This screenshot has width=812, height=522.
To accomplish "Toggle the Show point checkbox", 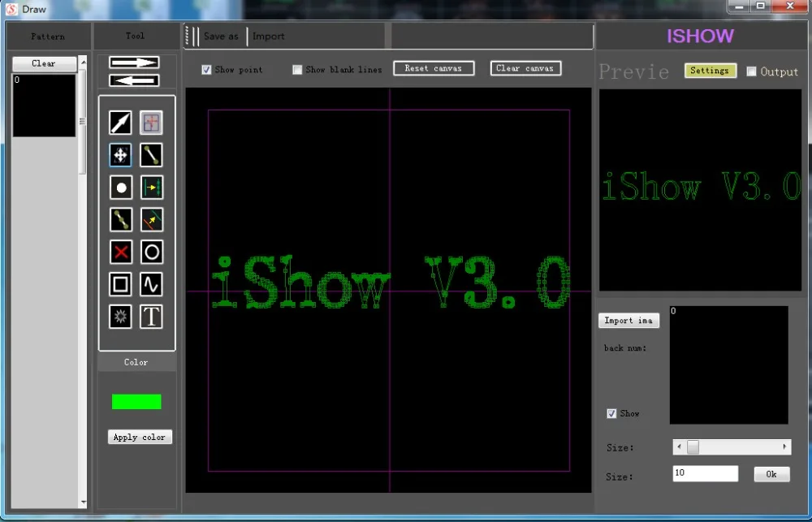I will 206,70.
